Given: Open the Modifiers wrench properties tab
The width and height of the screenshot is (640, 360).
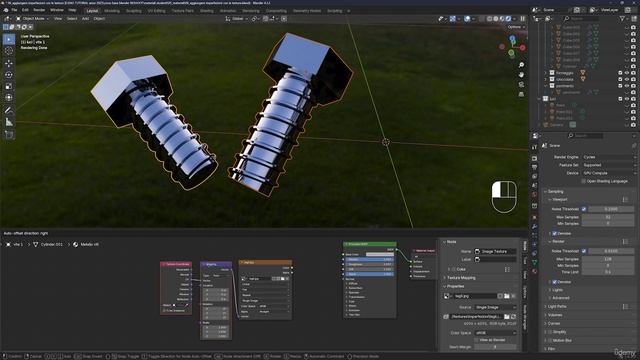Looking at the screenshot, I should click(x=534, y=227).
